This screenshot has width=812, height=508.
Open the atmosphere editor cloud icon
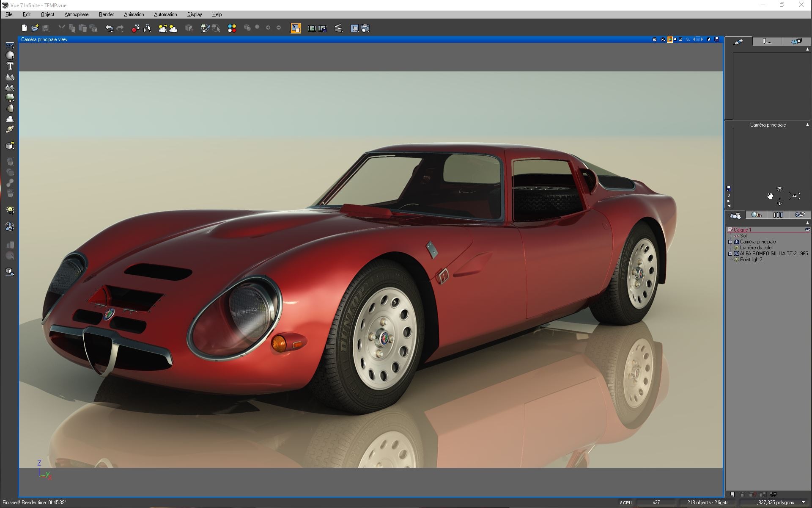pyautogui.click(x=173, y=28)
